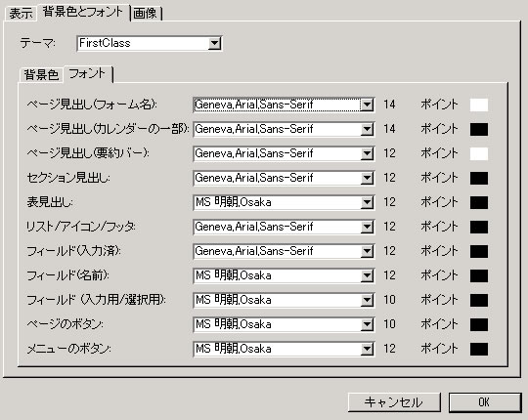Viewport: 528px width, 420px height.
Task: Switch to the 画像 tab
Action: coord(146,14)
